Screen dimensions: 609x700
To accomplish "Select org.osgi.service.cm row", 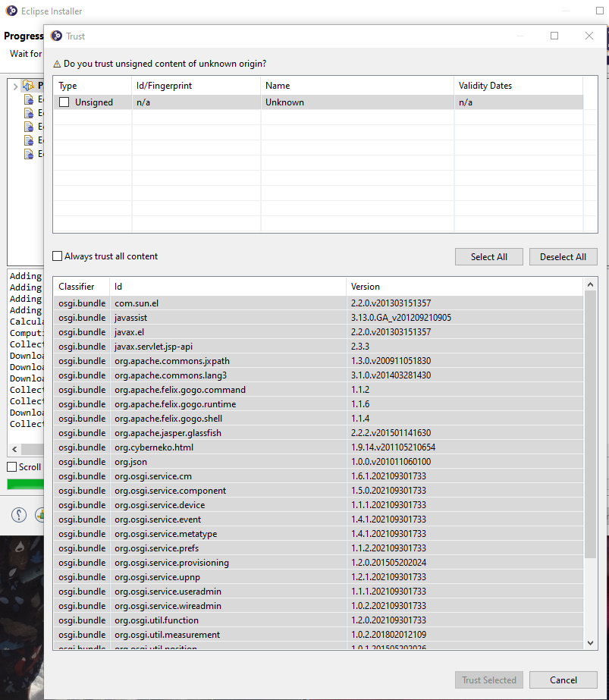I will pyautogui.click(x=319, y=476).
